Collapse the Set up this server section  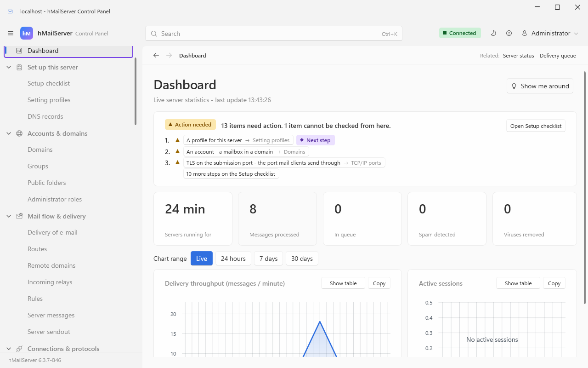pyautogui.click(x=9, y=67)
